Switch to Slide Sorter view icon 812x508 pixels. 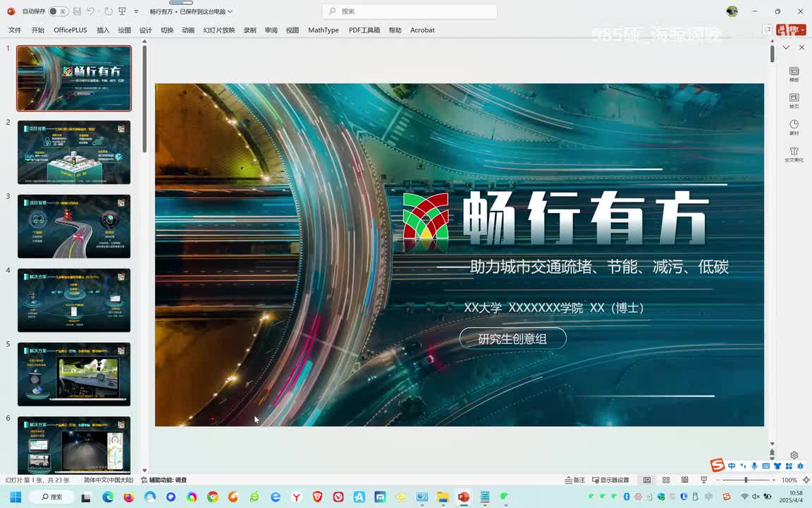(x=666, y=480)
